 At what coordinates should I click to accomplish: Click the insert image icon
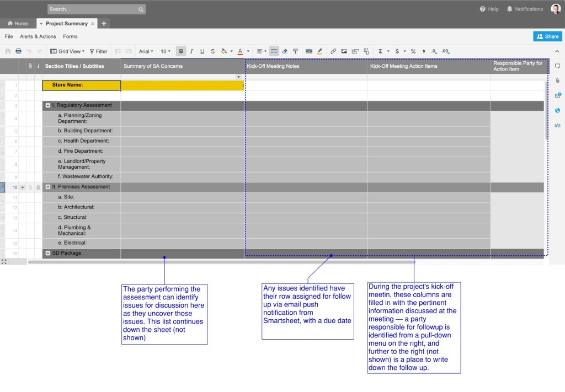(x=344, y=51)
